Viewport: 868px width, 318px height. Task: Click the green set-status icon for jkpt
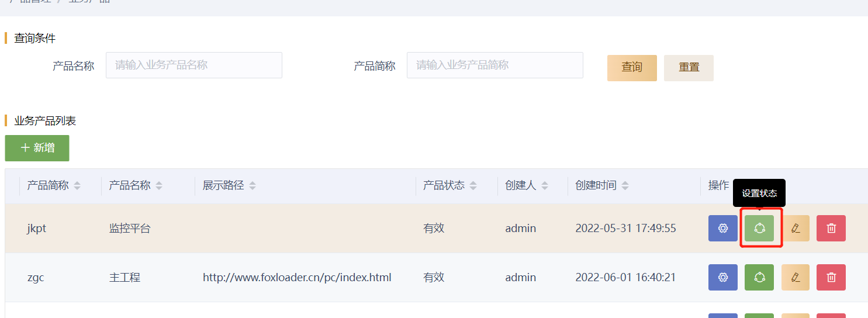pos(759,229)
